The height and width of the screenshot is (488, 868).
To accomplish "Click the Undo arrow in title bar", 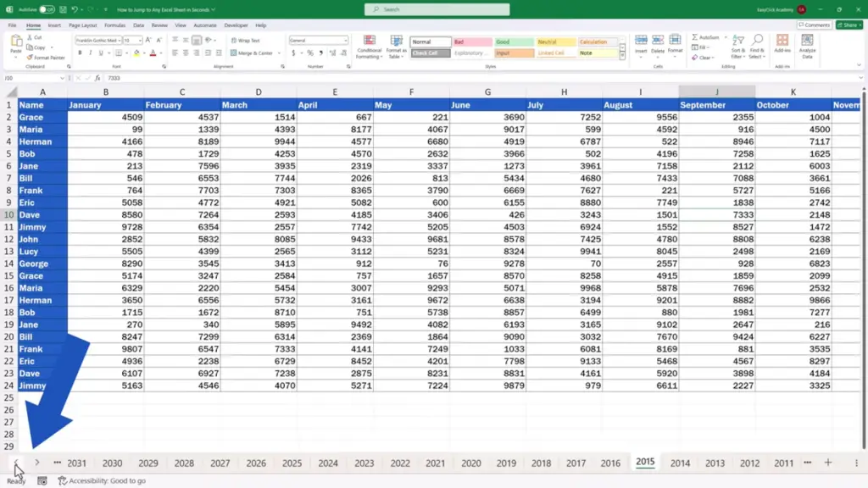I will (x=75, y=9).
